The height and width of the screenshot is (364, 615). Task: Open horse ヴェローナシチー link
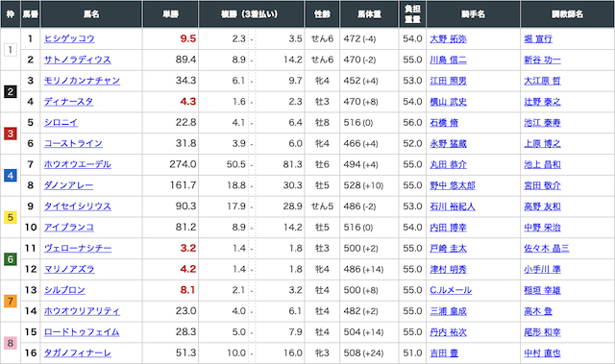[x=78, y=248]
